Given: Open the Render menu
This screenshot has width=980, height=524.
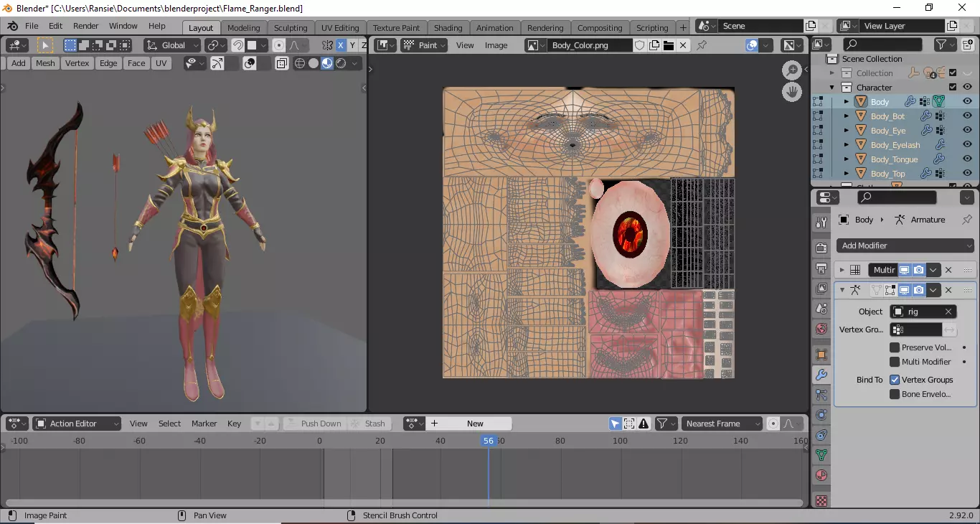Looking at the screenshot, I should click(x=85, y=26).
